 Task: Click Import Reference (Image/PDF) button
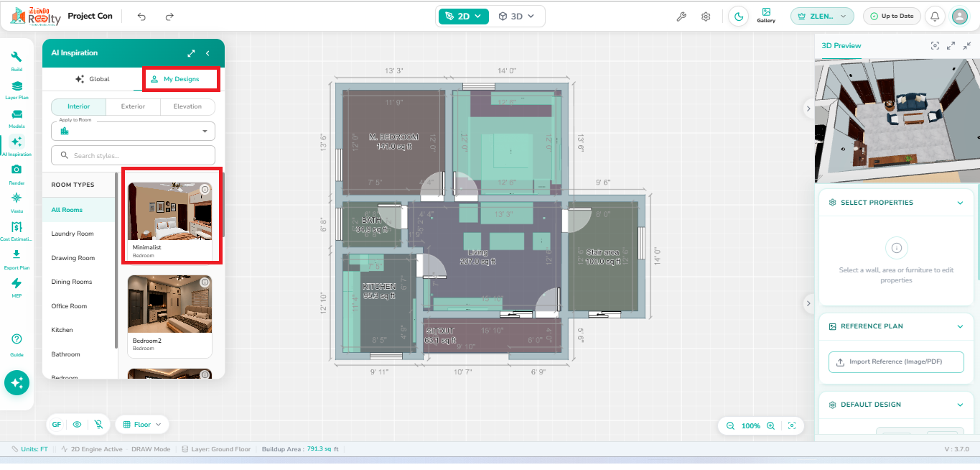pos(896,361)
